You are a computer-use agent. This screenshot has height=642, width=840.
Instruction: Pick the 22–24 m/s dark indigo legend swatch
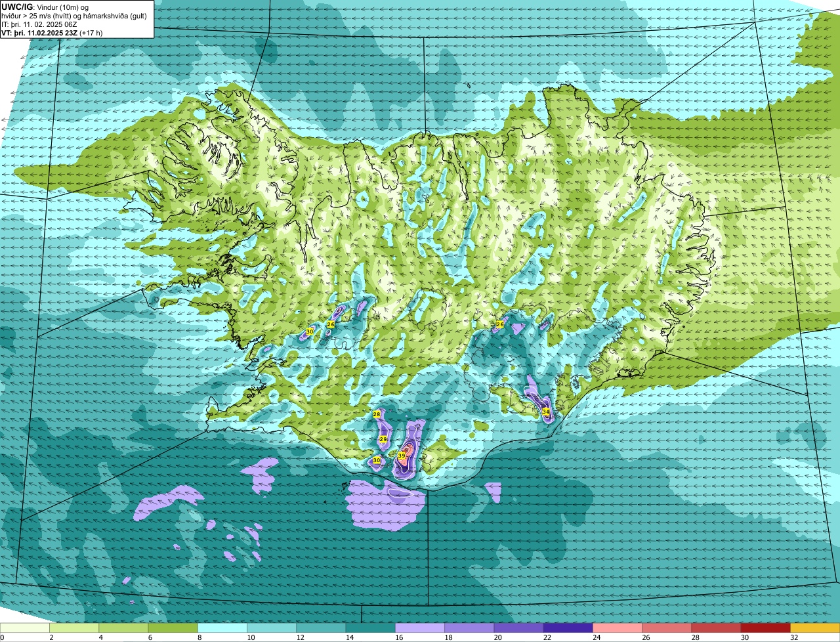tap(568, 628)
